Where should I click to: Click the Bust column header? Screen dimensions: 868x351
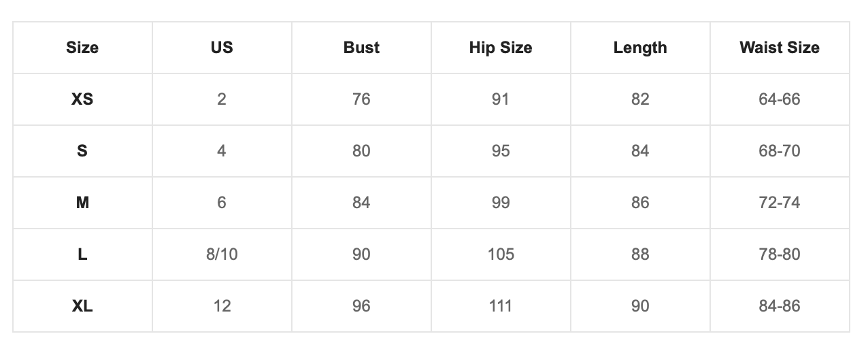(x=361, y=48)
